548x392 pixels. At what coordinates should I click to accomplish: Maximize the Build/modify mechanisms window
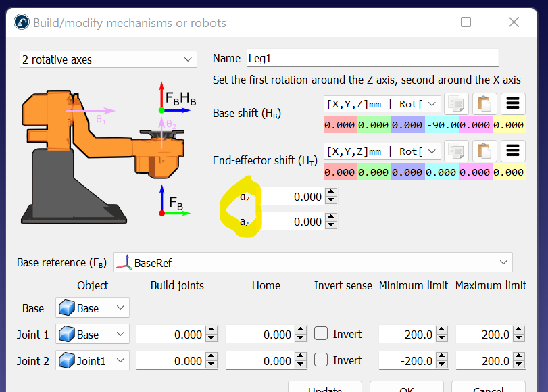point(466,22)
